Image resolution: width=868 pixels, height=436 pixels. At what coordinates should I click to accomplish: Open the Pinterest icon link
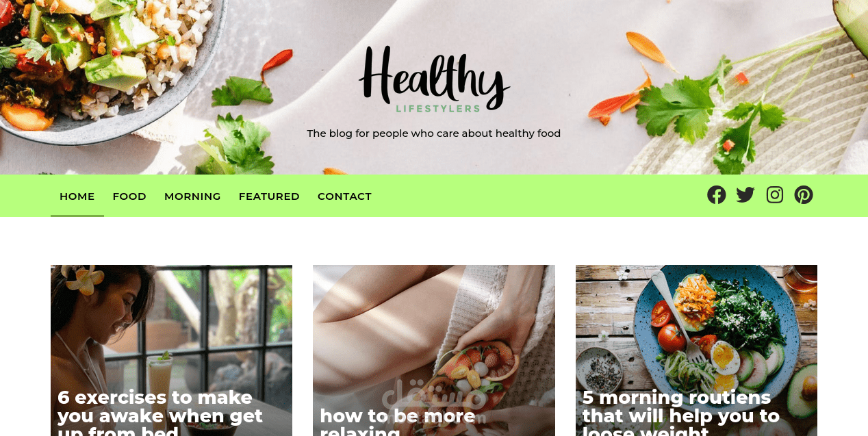click(804, 195)
